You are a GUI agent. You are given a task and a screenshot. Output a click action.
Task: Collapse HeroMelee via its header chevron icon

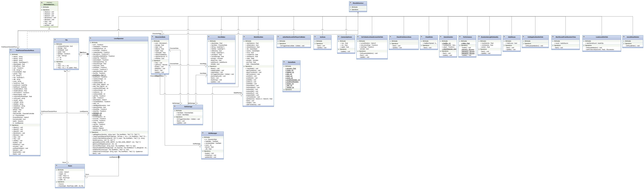[209, 37]
